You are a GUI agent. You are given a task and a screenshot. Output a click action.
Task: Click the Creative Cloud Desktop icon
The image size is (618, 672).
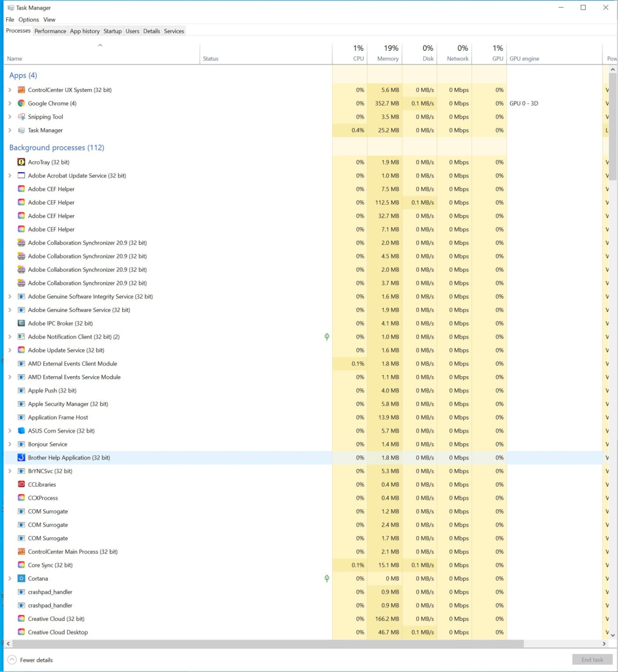(21, 632)
